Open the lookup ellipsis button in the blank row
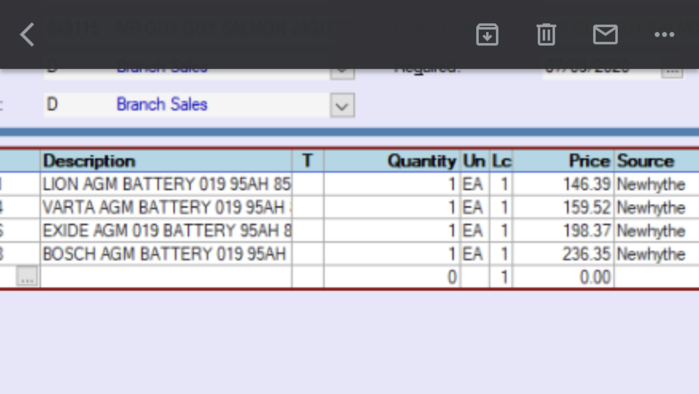This screenshot has width=699, height=394. [x=27, y=276]
